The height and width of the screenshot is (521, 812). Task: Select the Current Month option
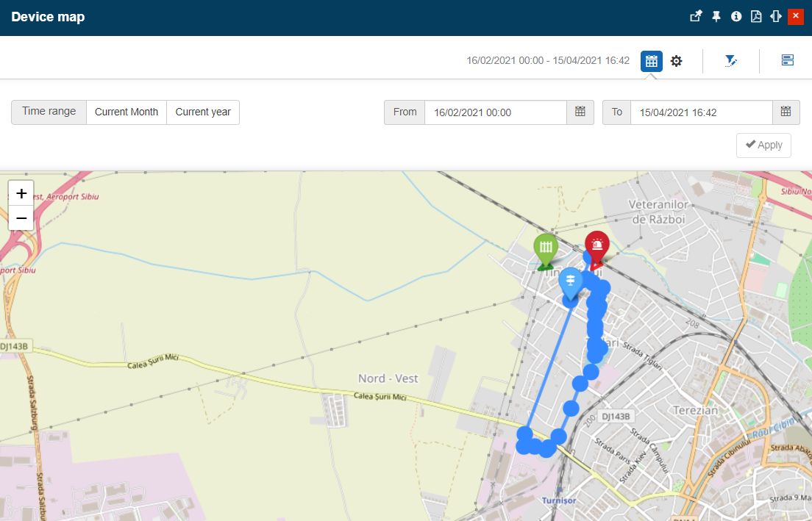tap(127, 112)
